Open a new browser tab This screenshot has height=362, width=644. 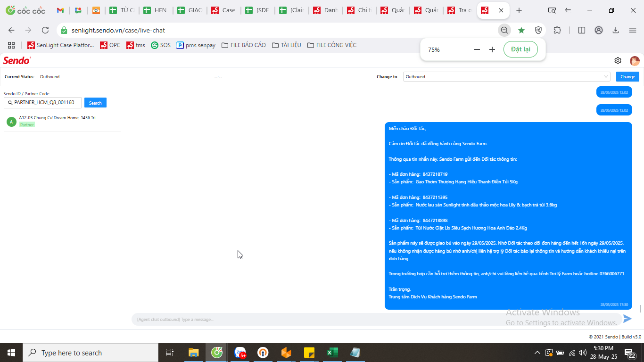click(519, 10)
